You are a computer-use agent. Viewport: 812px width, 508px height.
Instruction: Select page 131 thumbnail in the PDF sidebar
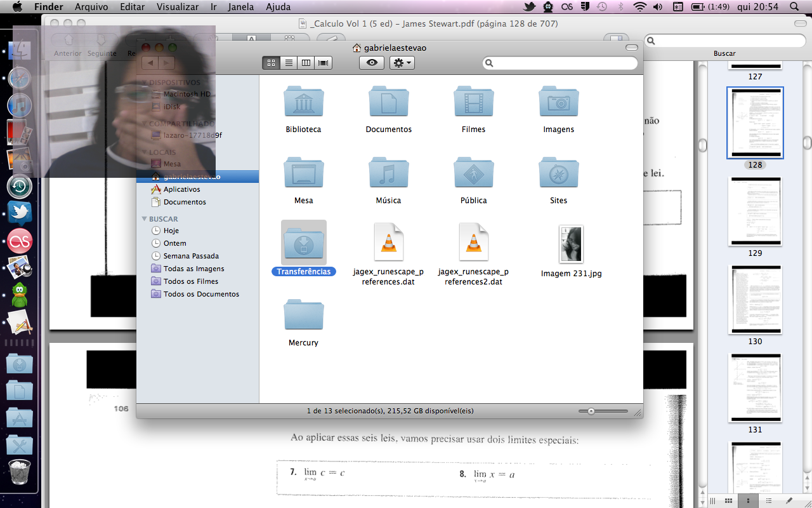point(755,388)
